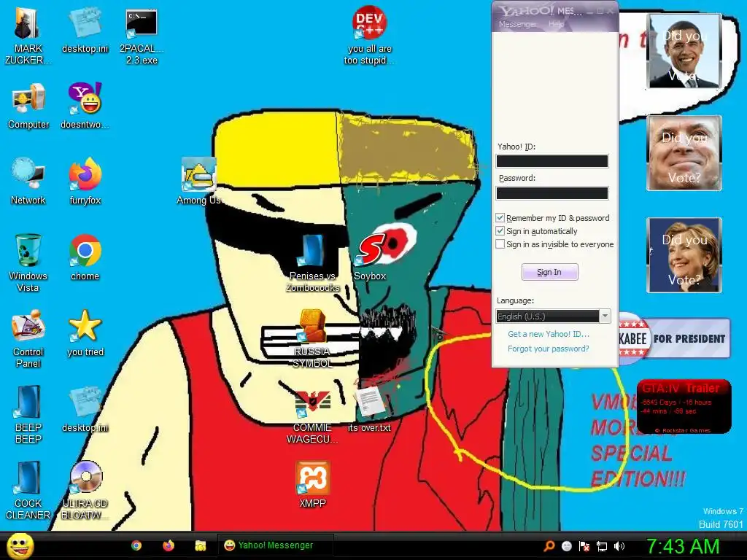Toggle 'Sign in automatically' checkbox
The image size is (747, 560).
[500, 231]
